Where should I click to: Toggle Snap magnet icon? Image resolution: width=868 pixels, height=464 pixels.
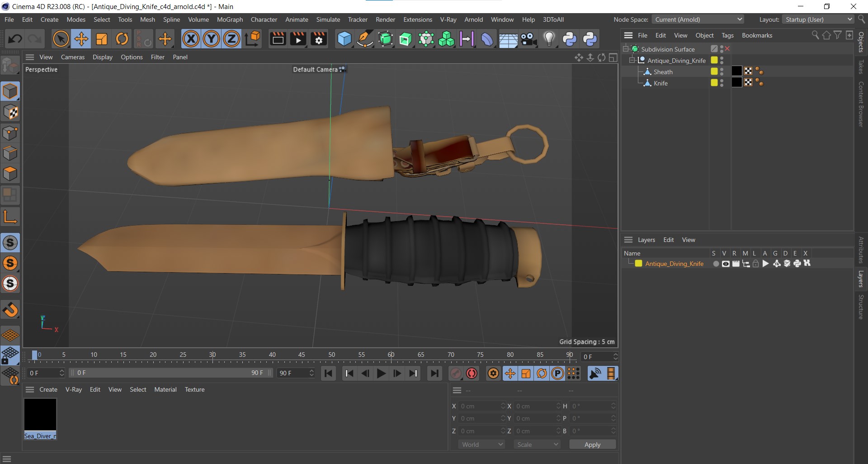click(x=10, y=310)
